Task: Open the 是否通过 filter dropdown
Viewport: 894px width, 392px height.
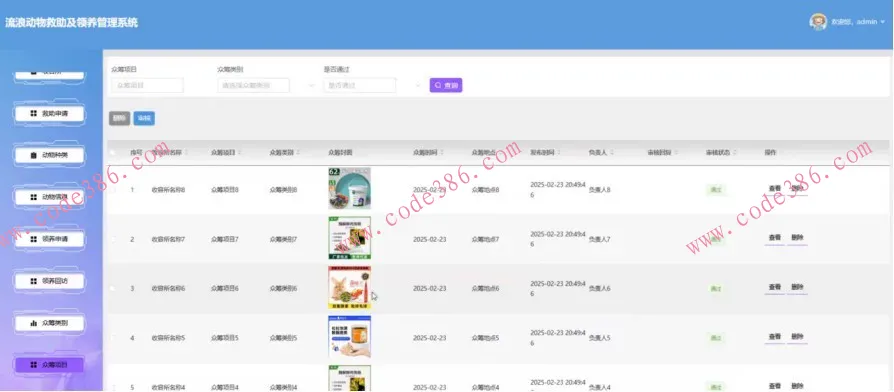Action: 360,85
